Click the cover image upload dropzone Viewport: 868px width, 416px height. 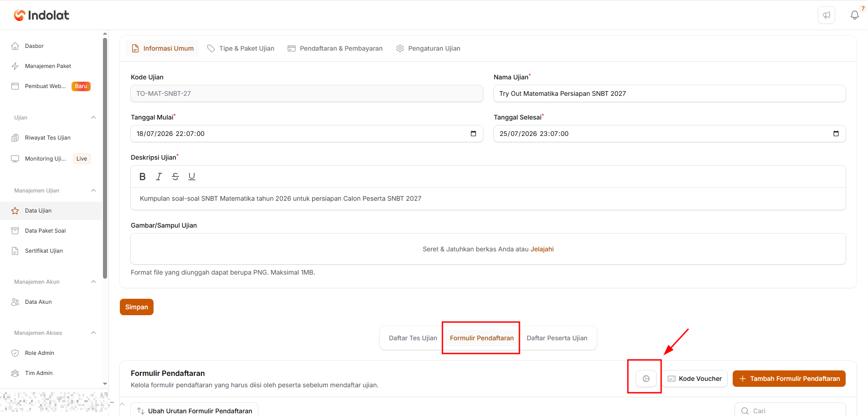click(x=488, y=249)
